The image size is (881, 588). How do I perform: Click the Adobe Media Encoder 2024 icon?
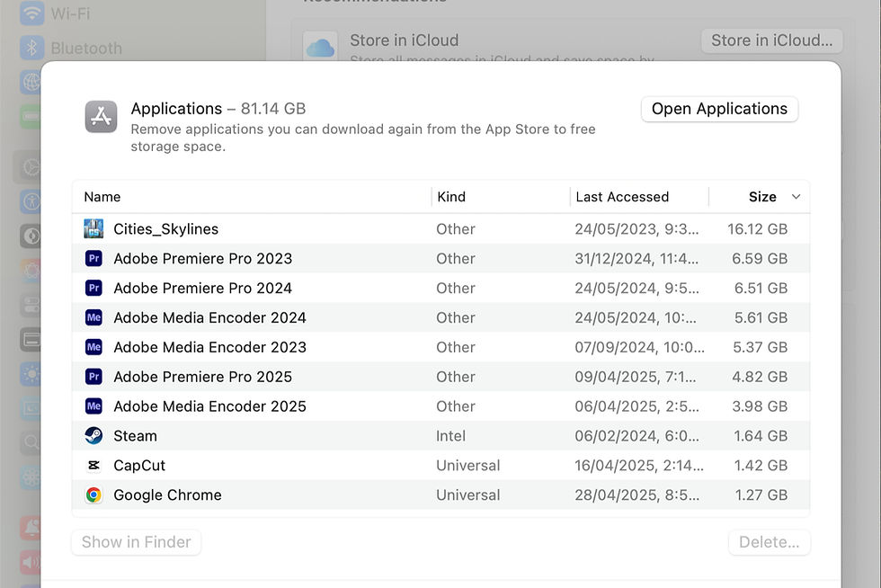tap(93, 317)
